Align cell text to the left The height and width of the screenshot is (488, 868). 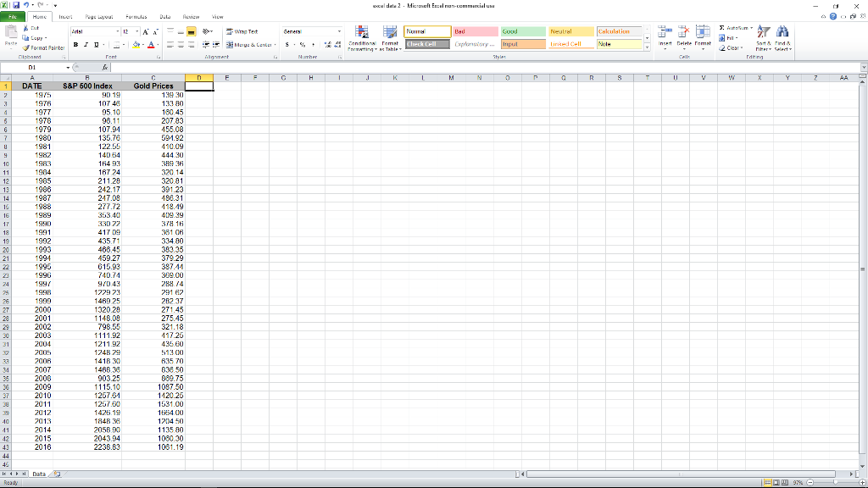pos(170,45)
